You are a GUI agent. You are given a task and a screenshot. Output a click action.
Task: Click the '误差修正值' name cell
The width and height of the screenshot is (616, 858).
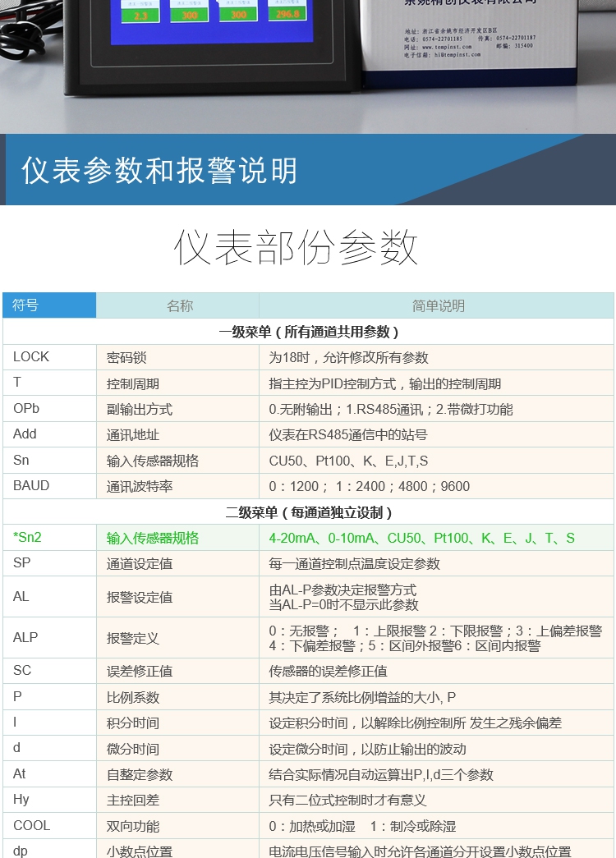click(177, 671)
